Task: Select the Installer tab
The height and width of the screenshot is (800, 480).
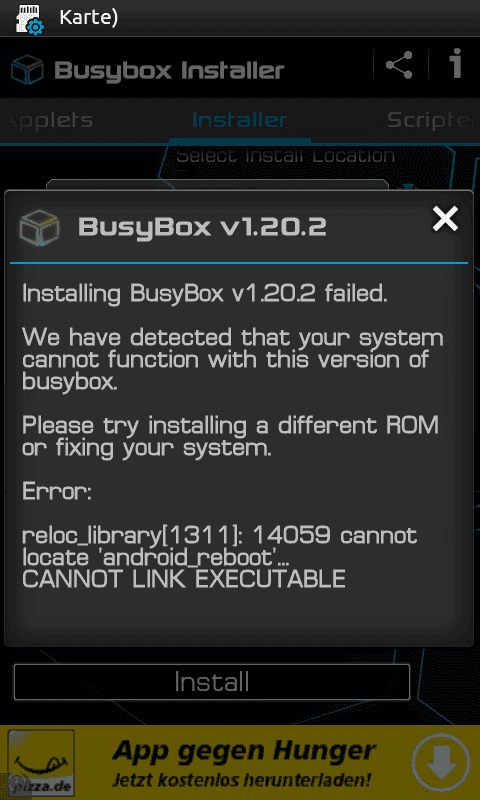Action: [239, 120]
